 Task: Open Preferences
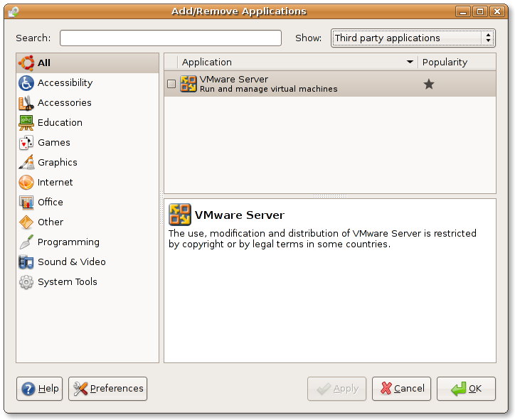tap(107, 389)
